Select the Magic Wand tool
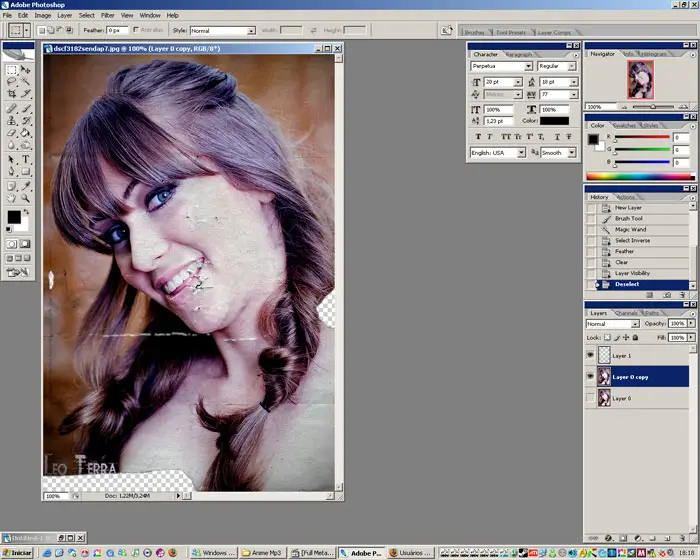The image size is (700, 560). pyautogui.click(x=26, y=82)
